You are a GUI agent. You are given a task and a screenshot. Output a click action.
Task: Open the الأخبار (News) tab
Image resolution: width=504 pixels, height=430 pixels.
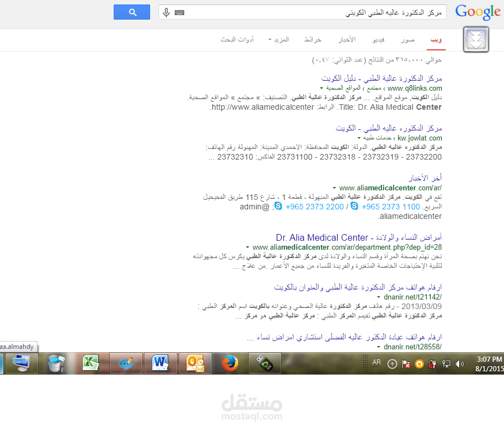click(x=347, y=40)
